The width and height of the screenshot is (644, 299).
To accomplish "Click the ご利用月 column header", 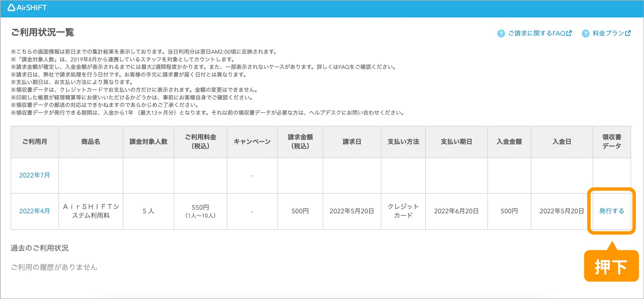I will tap(35, 142).
